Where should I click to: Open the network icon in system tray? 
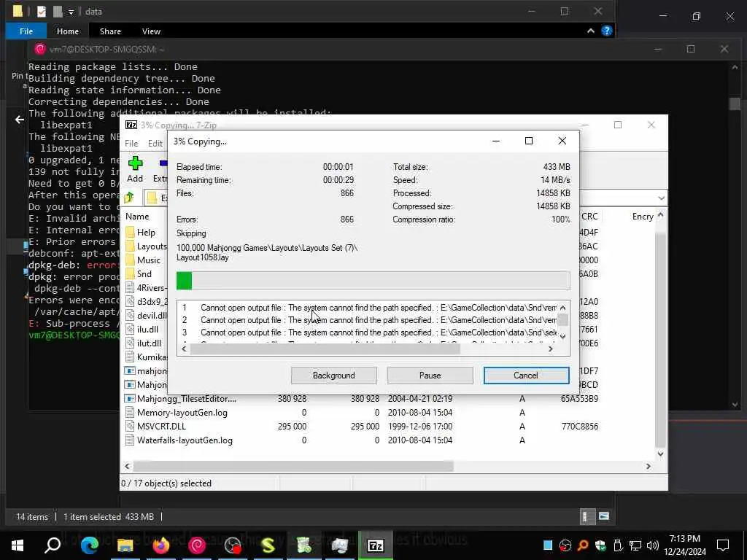[635, 545]
